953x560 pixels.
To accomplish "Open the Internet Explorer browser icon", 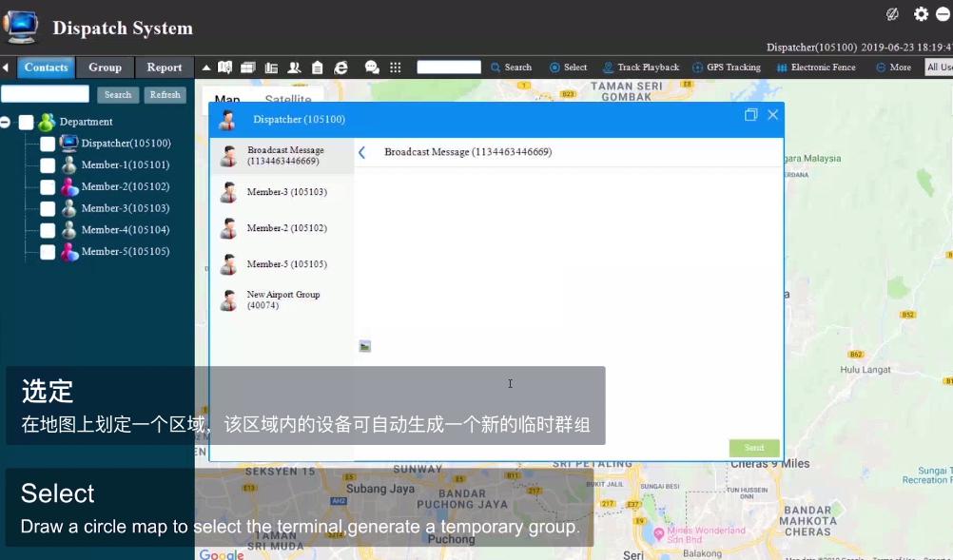I will click(340, 68).
